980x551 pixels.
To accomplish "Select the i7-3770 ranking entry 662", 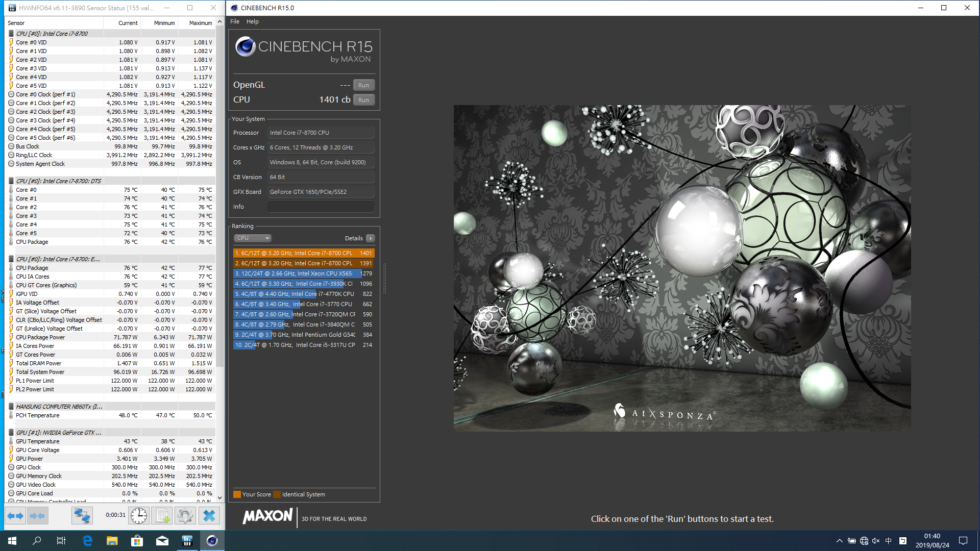I will click(x=304, y=304).
